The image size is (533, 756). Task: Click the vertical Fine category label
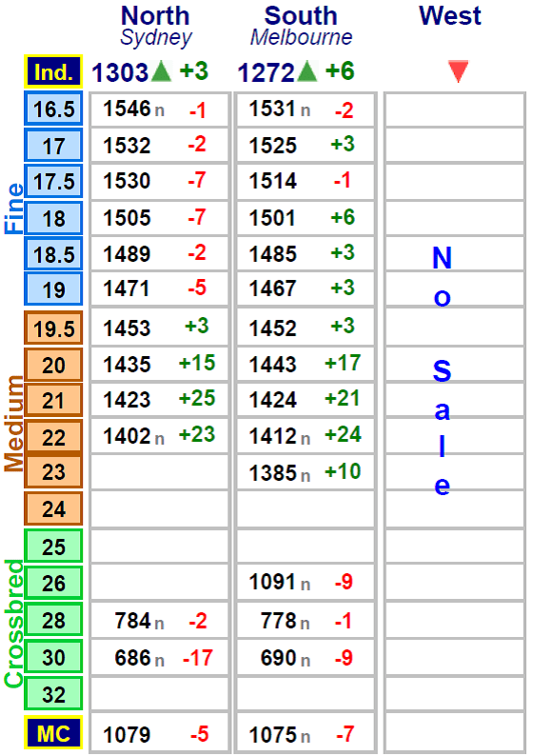pyautogui.click(x=13, y=209)
